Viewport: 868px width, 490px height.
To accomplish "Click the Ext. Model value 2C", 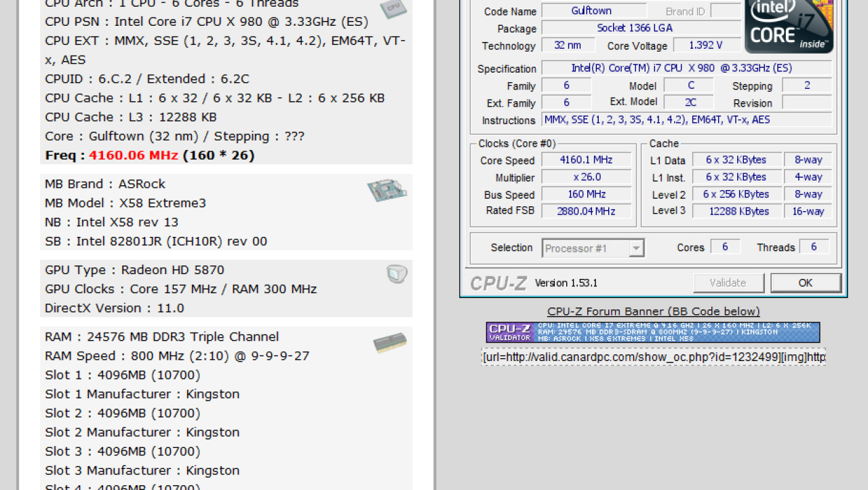I will tap(689, 102).
